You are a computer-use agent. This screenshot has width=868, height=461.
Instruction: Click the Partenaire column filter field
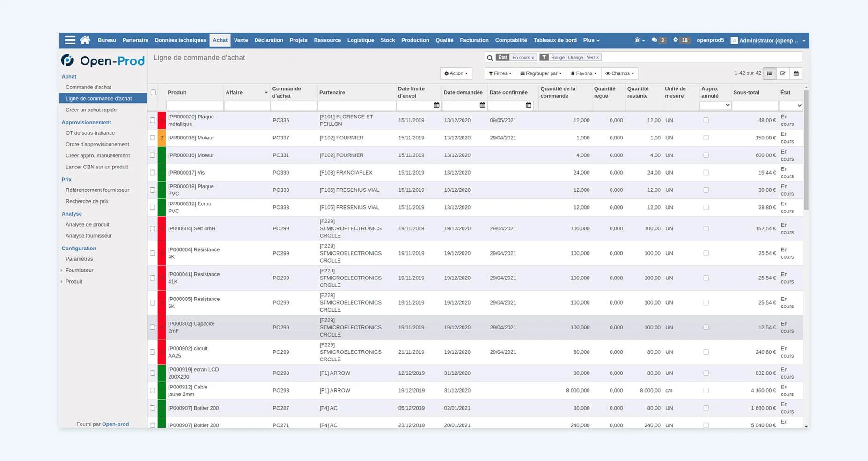(x=356, y=105)
